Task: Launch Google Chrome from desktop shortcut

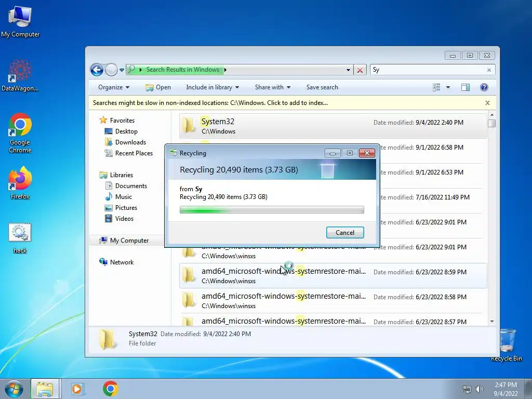Action: [20, 133]
